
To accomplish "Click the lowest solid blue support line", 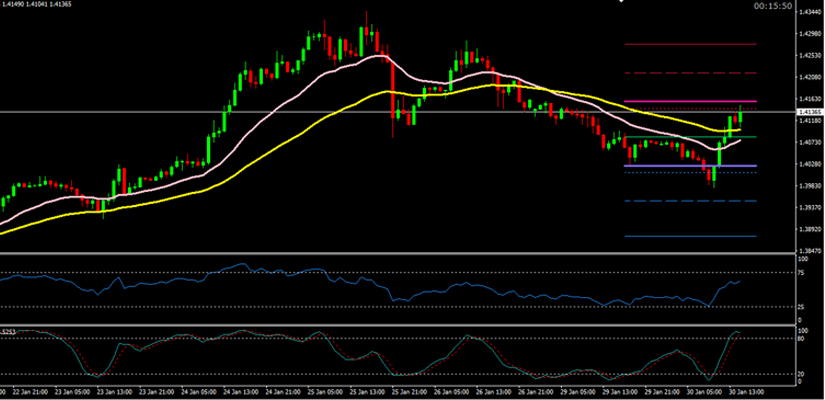I will (x=689, y=236).
